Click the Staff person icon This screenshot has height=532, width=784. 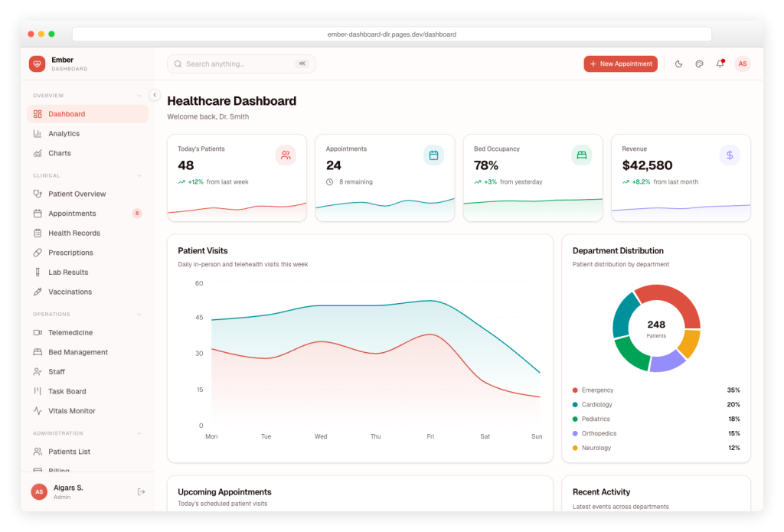tap(38, 371)
